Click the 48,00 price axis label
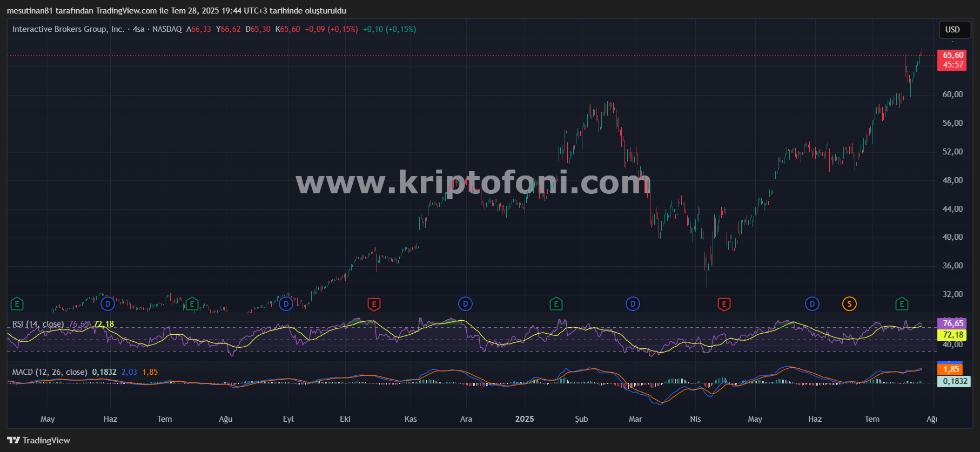Image resolution: width=980 pixels, height=452 pixels. 952,180
